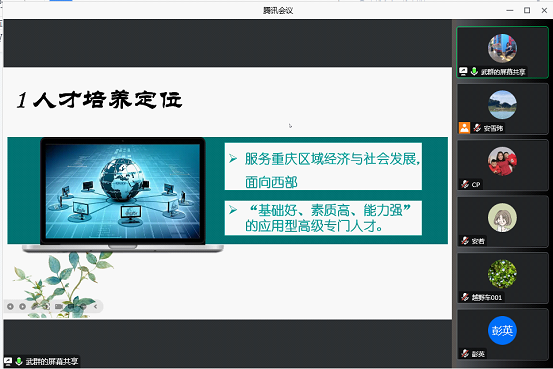The height and width of the screenshot is (369, 553).
Task: Click the screen-share icon in top participant tile
Action: pos(463,72)
